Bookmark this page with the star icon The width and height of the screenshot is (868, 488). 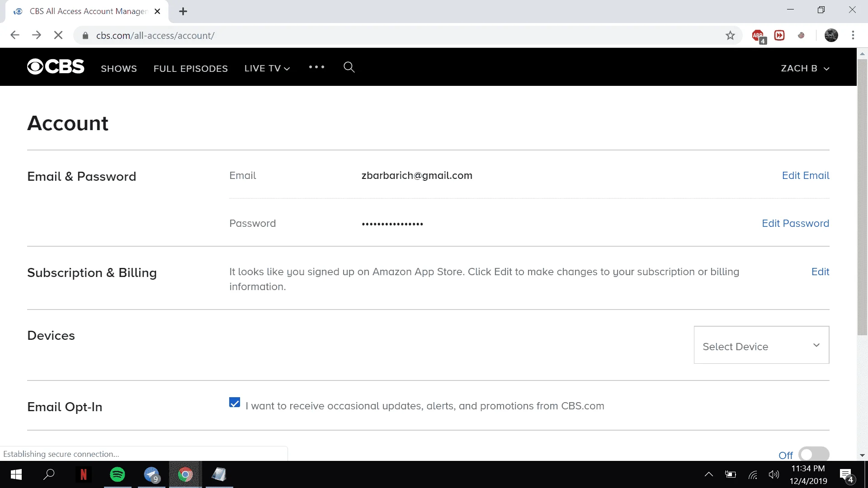[730, 35]
